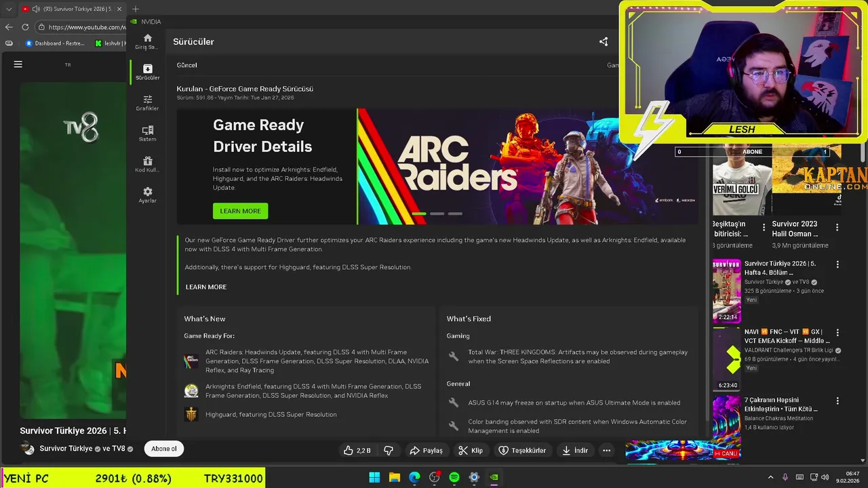
Task: Reload the YouTube page
Action: [25, 27]
